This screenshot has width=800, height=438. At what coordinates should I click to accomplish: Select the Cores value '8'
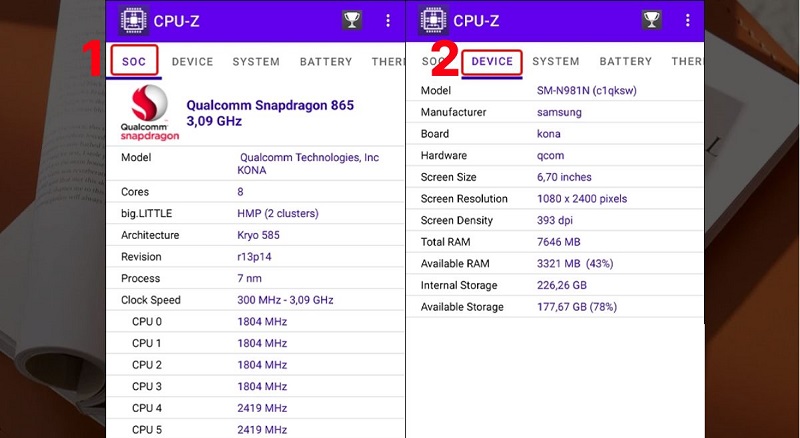240,192
